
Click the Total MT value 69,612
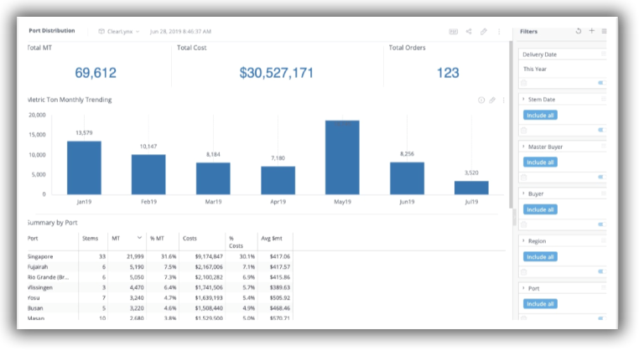(x=96, y=73)
